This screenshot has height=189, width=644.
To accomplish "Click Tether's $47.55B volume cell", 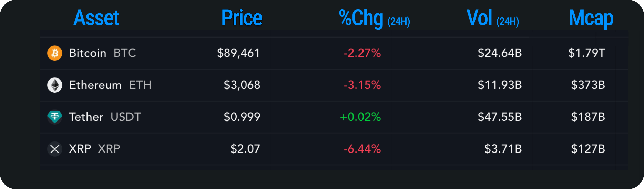I will pos(500,117).
